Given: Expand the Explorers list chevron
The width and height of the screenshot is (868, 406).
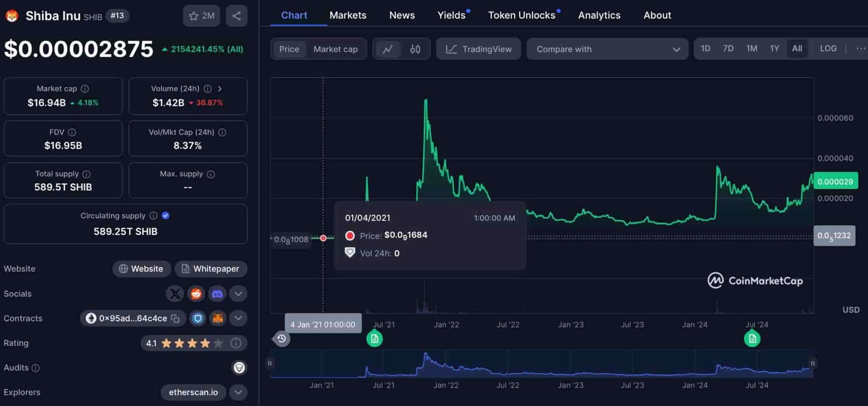Looking at the screenshot, I should click(x=238, y=392).
